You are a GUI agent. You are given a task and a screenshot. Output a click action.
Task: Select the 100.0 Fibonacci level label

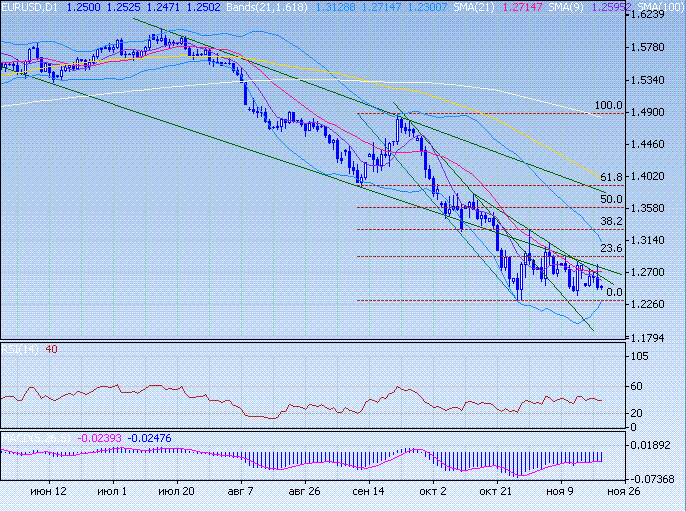[x=609, y=105]
